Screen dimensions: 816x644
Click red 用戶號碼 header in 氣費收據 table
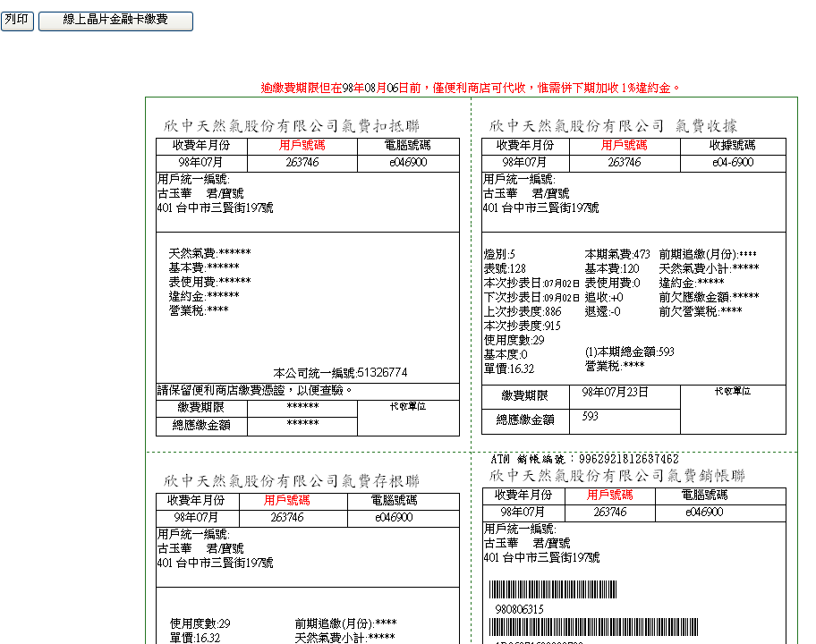(624, 145)
